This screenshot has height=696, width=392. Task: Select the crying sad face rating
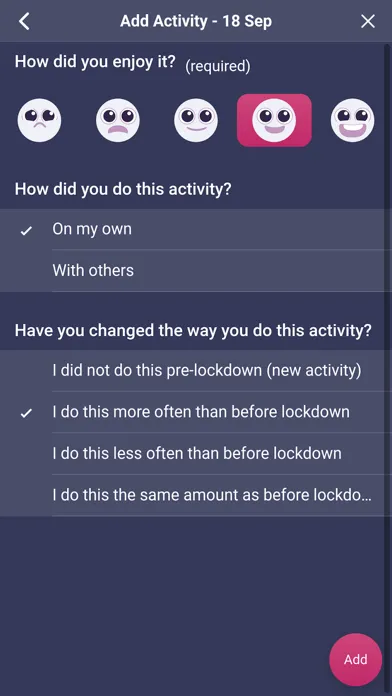[x=40, y=120]
